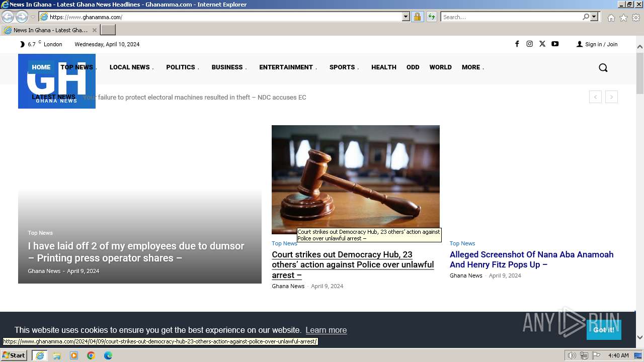Viewport: 644px width, 362px height.
Task: Click the browser Back button
Action: 8,17
